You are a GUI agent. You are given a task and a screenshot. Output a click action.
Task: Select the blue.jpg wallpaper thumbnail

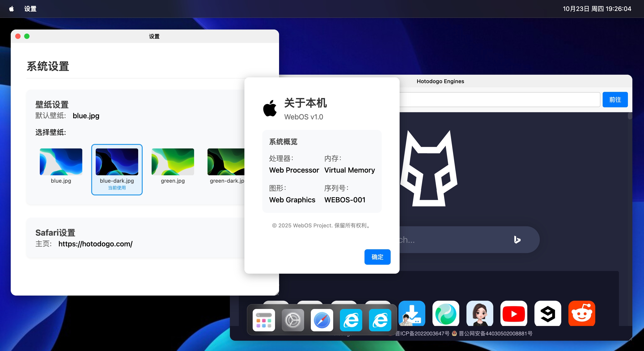[x=61, y=162]
